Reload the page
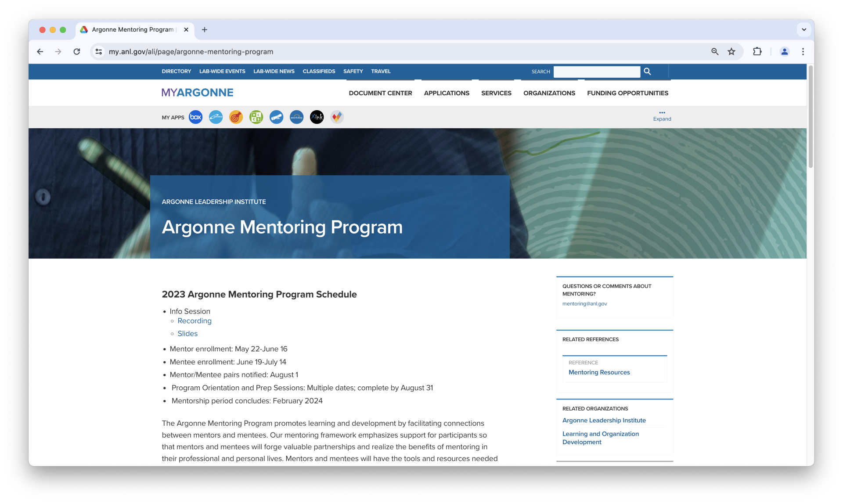The image size is (843, 504). [77, 52]
